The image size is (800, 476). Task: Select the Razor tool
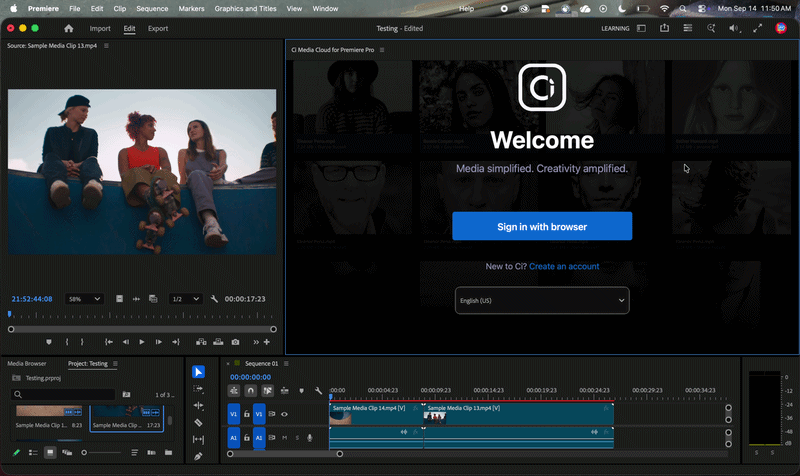click(x=198, y=422)
